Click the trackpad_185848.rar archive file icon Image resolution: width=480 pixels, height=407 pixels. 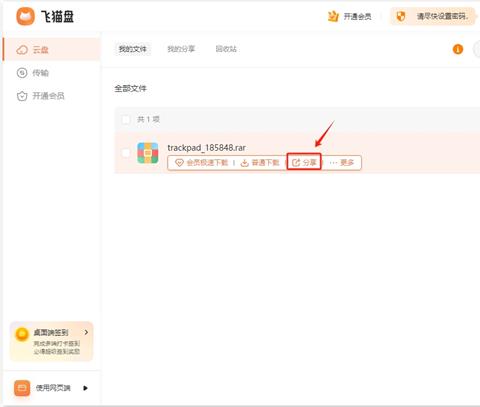pyautogui.click(x=148, y=153)
